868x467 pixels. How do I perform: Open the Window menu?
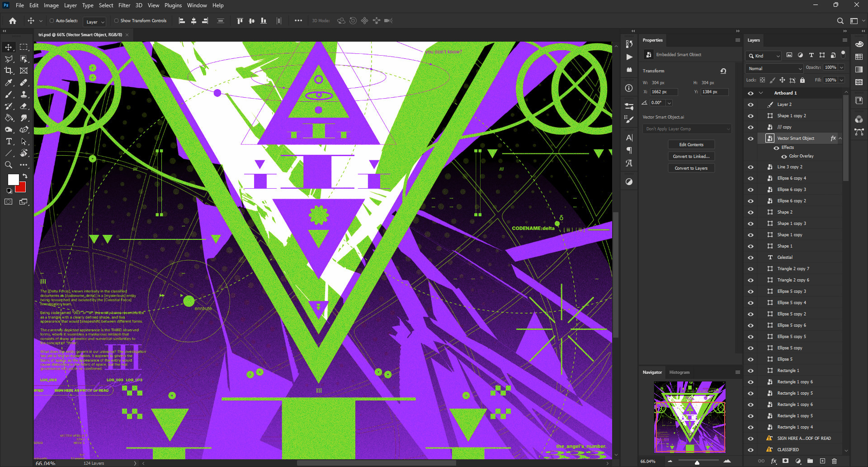tap(197, 5)
